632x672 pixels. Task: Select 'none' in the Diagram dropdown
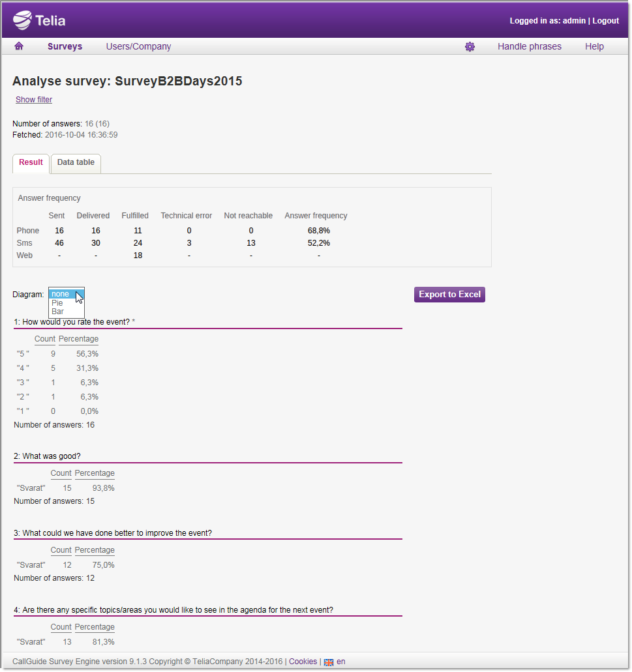point(61,294)
